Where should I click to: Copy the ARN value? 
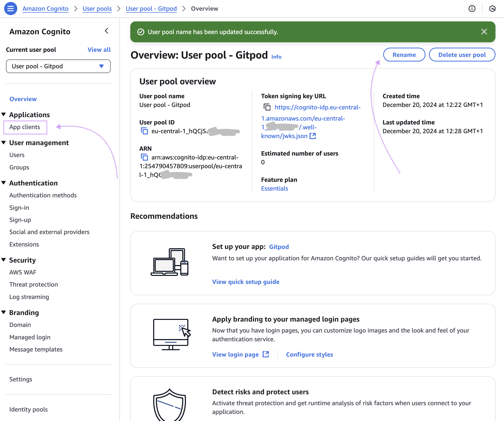(144, 157)
